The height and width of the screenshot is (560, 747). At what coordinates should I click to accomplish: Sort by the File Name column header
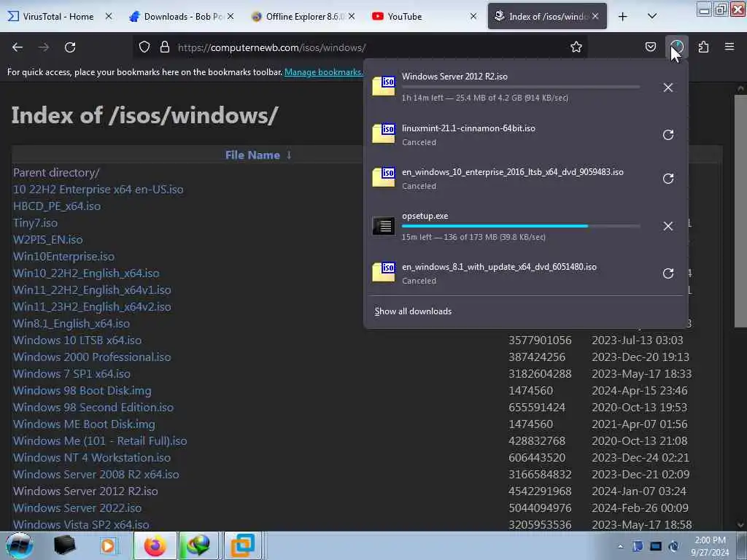pos(258,155)
